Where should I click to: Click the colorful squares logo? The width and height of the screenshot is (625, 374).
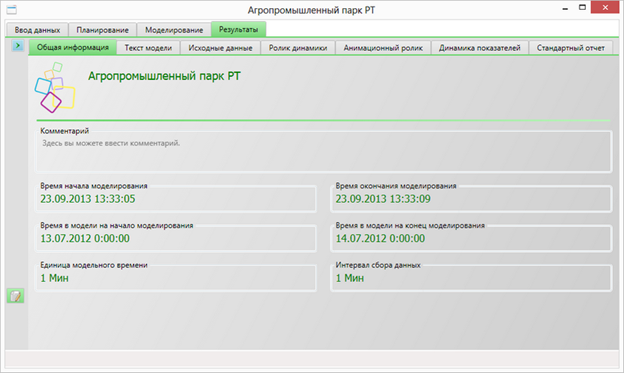tap(55, 87)
